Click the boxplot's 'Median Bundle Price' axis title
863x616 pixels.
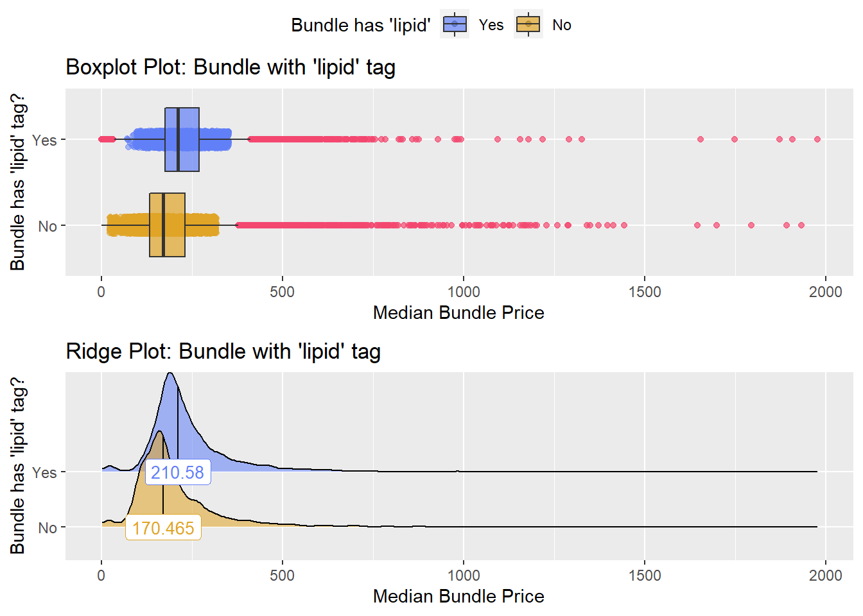pos(458,312)
